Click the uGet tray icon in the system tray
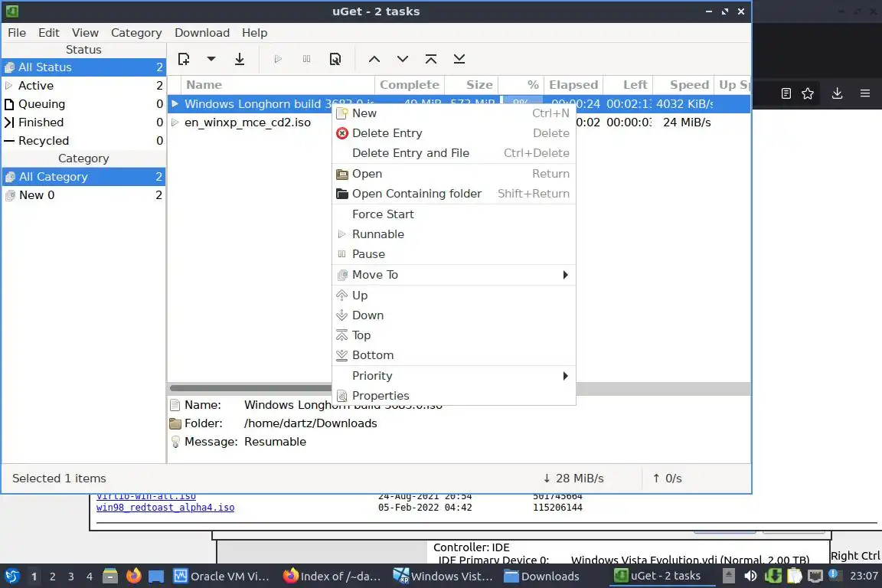 click(773, 577)
